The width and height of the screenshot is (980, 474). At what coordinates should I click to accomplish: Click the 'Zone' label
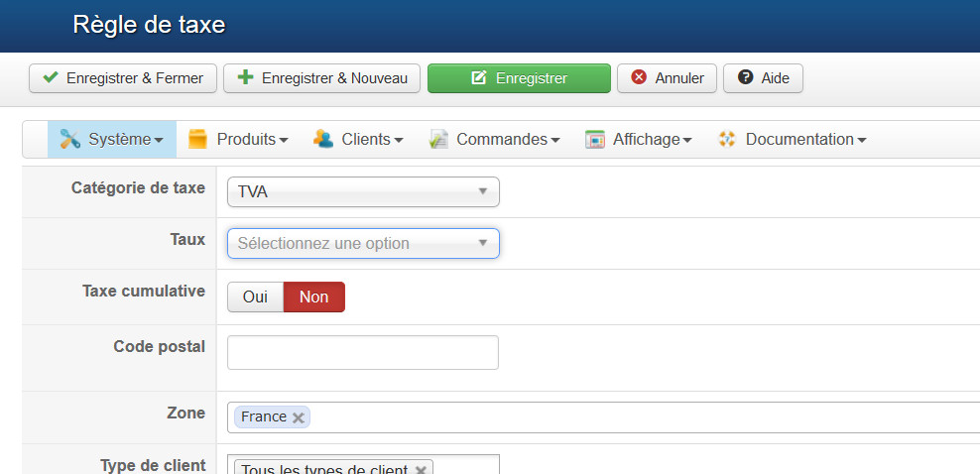(186, 413)
